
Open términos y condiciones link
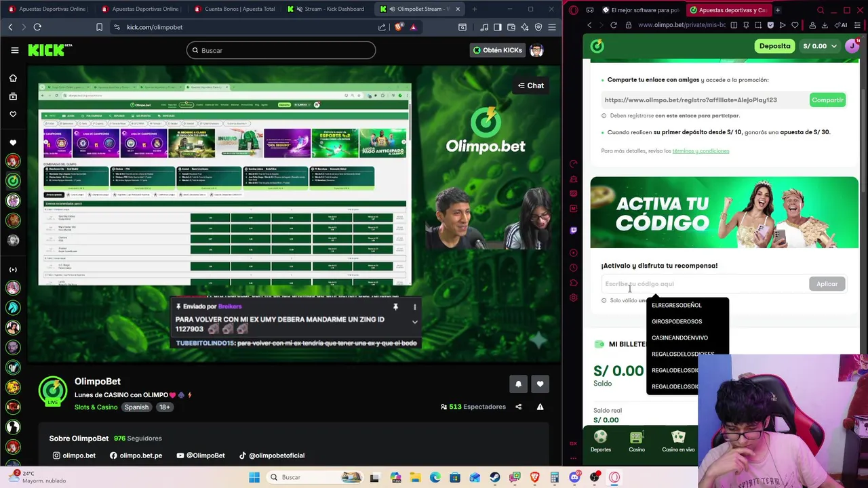(x=701, y=151)
